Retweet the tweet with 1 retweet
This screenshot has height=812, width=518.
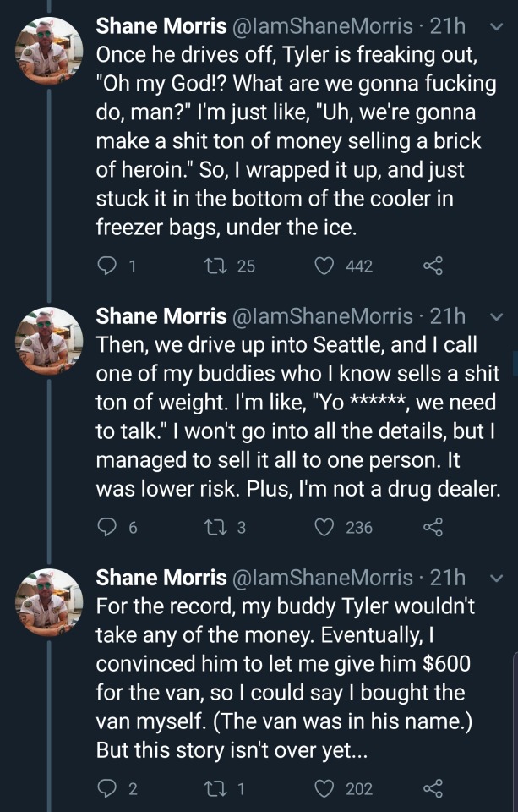click(x=216, y=789)
